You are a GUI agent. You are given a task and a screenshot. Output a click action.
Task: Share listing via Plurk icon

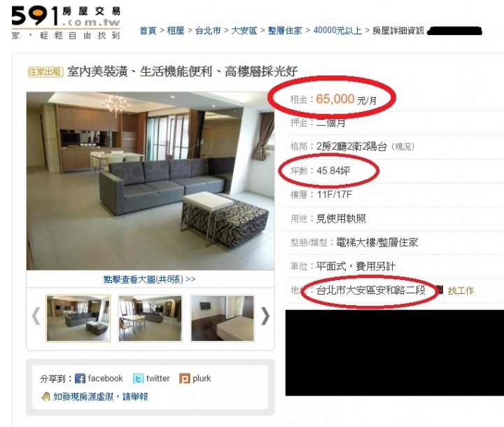pos(185,379)
